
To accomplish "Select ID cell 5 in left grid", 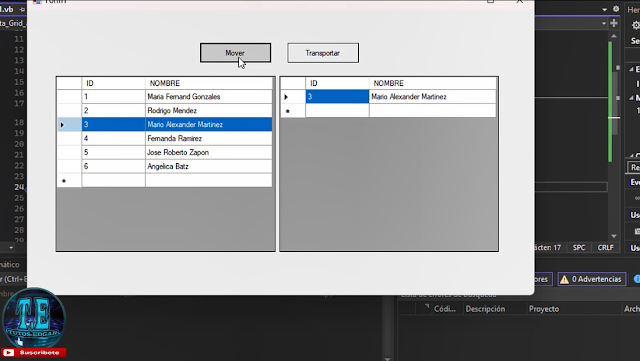I will click(113, 152).
